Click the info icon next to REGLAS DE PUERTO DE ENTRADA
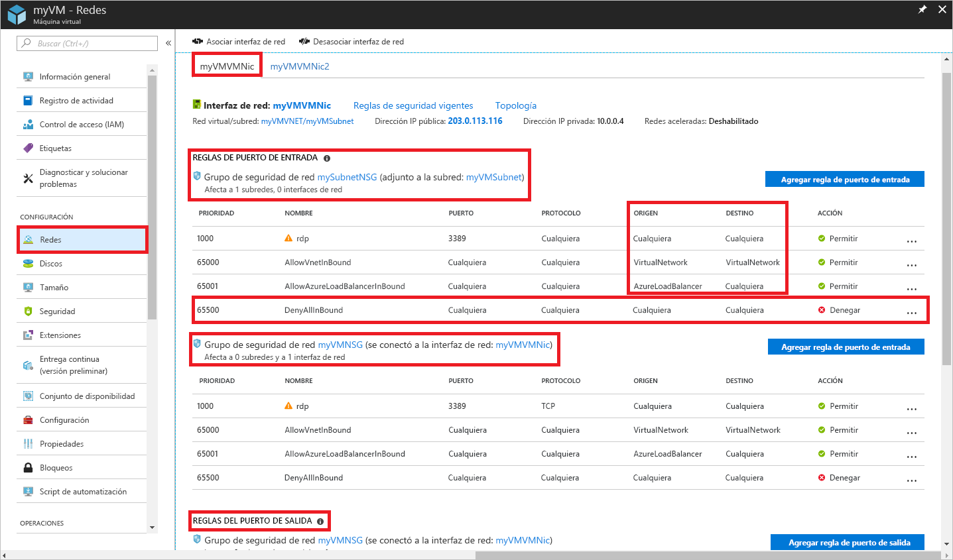This screenshot has height=560, width=953. coord(328,158)
